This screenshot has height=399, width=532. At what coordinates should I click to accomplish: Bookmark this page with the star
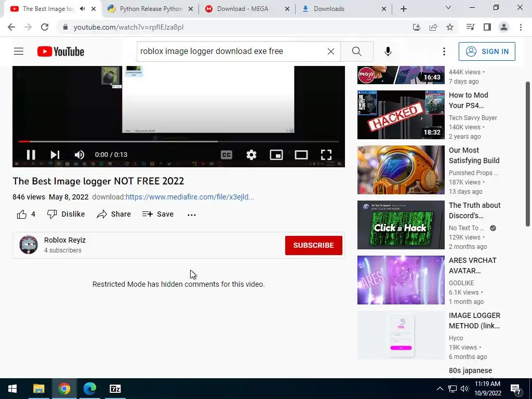tap(450, 27)
